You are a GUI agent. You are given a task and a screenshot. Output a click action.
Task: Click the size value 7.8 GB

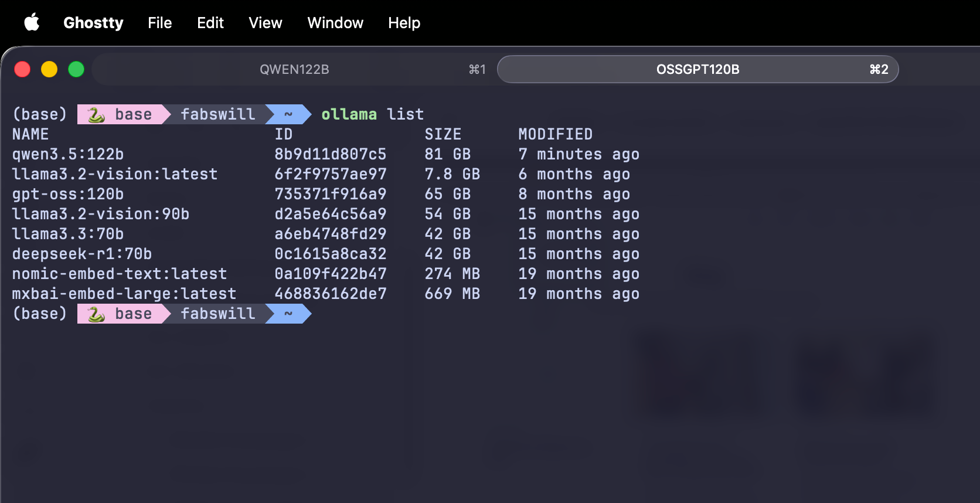pos(452,174)
